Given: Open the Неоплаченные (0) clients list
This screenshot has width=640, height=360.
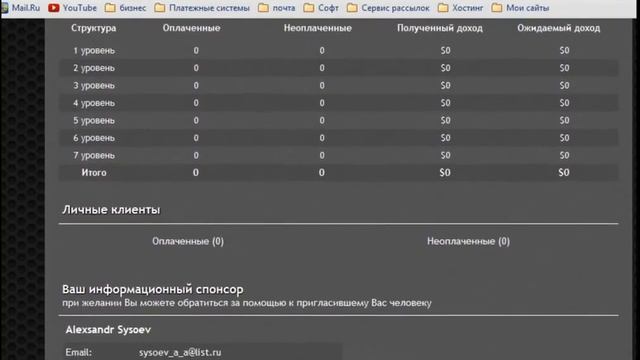Looking at the screenshot, I should [468, 241].
